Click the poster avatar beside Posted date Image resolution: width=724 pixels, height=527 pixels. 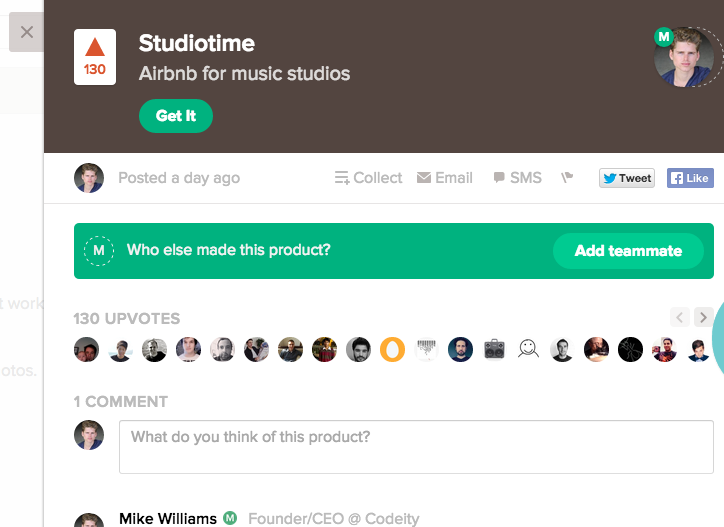click(89, 178)
